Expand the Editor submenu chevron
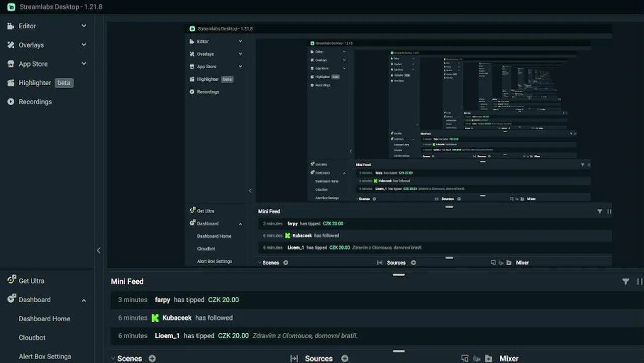The height and width of the screenshot is (363, 644). point(84,26)
